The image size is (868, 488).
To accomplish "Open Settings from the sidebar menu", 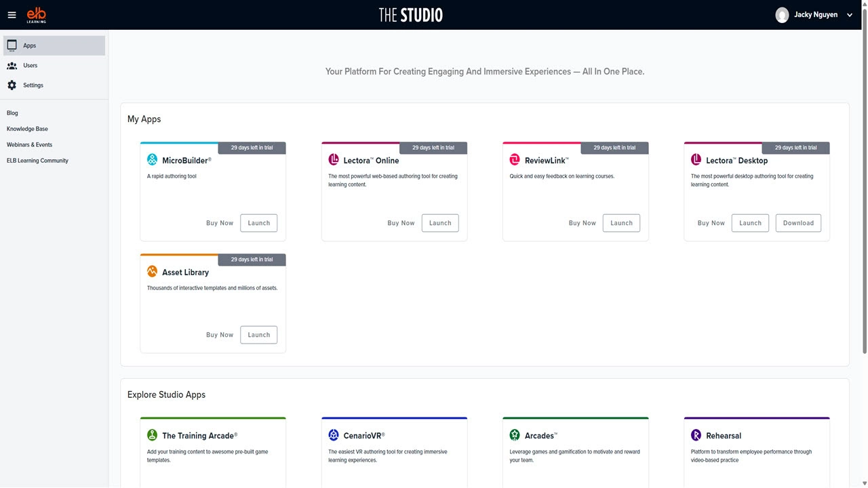I will tap(54, 85).
